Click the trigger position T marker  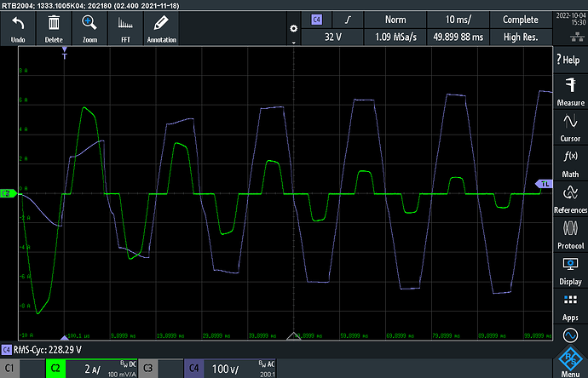point(65,53)
